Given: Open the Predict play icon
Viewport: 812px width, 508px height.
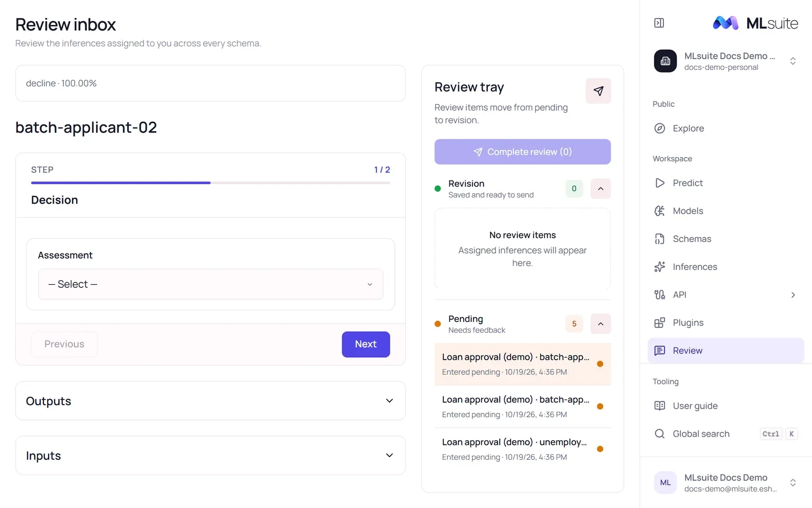Looking at the screenshot, I should point(660,183).
